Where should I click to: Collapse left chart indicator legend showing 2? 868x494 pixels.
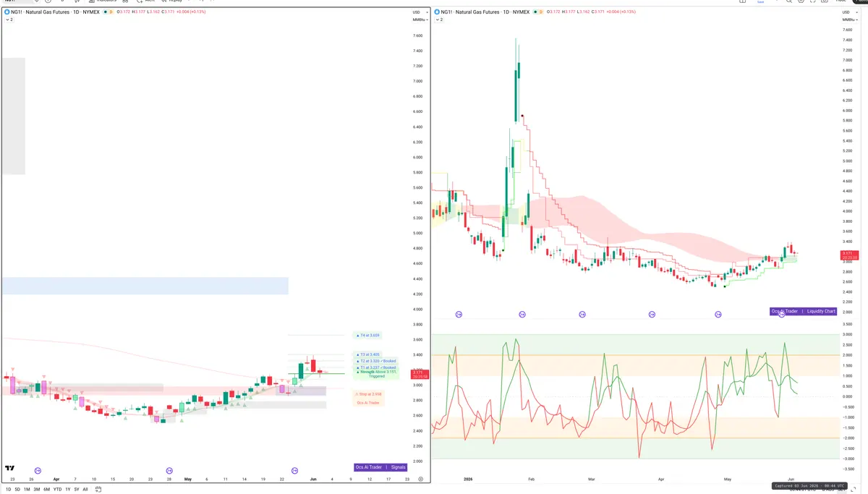(x=9, y=20)
